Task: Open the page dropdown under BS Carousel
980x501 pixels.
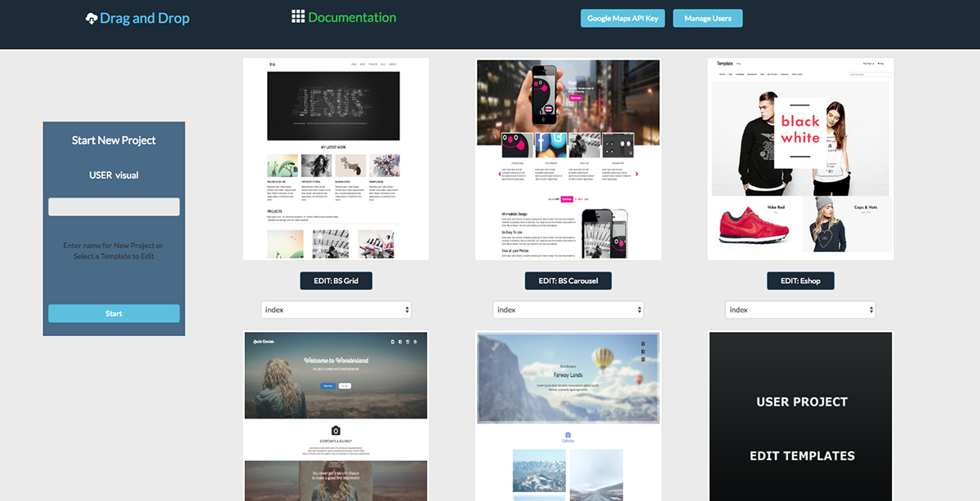Action: pos(568,310)
